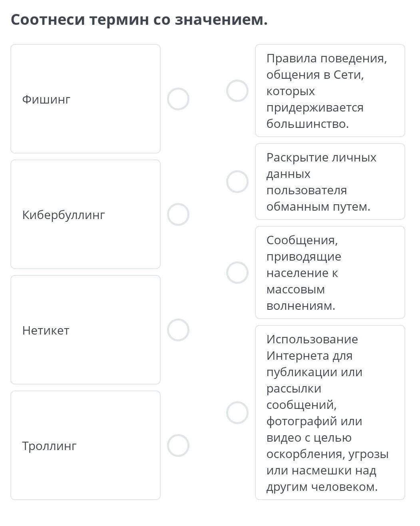Select circle beside 'Сообщения, приводящие население' definition
The height and width of the screenshot is (526, 420).
pos(237,273)
